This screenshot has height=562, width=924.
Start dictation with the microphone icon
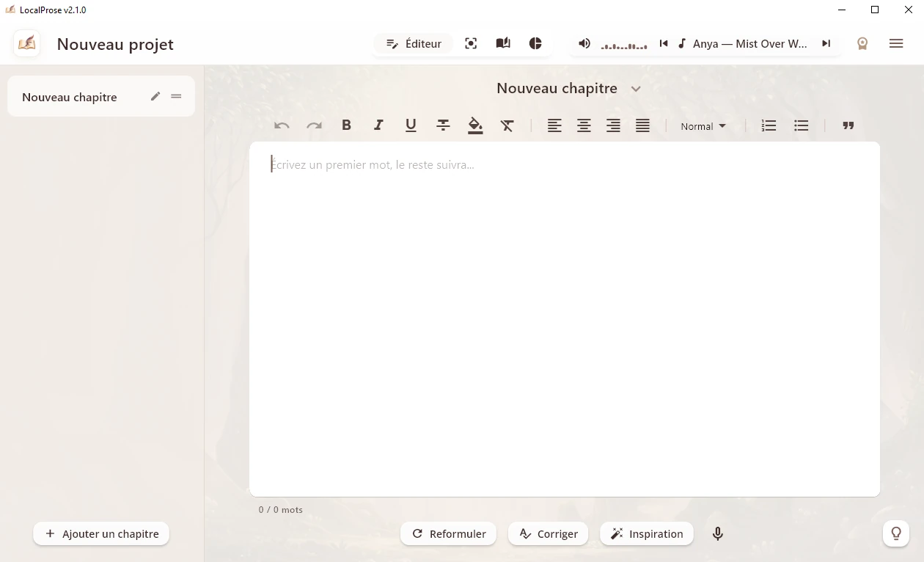tap(717, 533)
